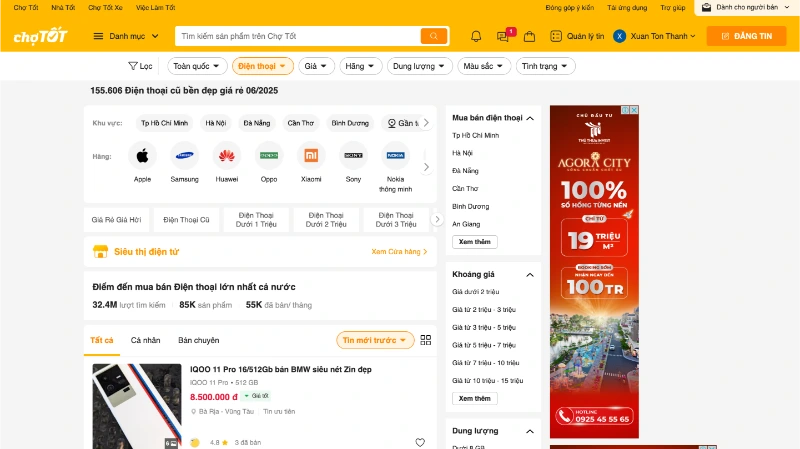Click Xem thêm under Khoảng giá
800x449 pixels.
(x=474, y=398)
